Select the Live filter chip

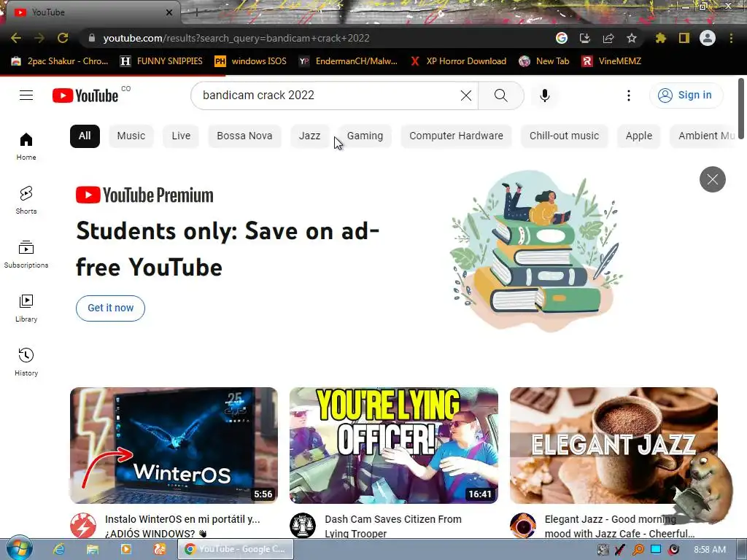(x=181, y=136)
